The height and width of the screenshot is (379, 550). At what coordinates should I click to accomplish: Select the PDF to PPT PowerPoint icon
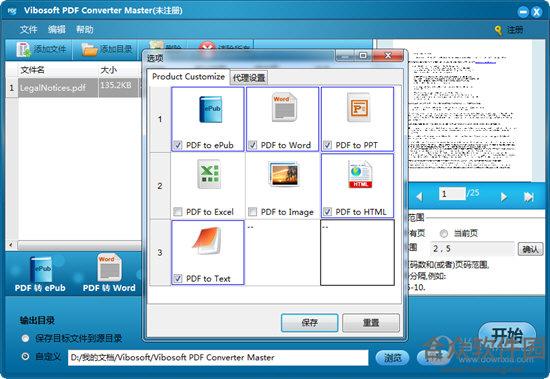(358, 107)
